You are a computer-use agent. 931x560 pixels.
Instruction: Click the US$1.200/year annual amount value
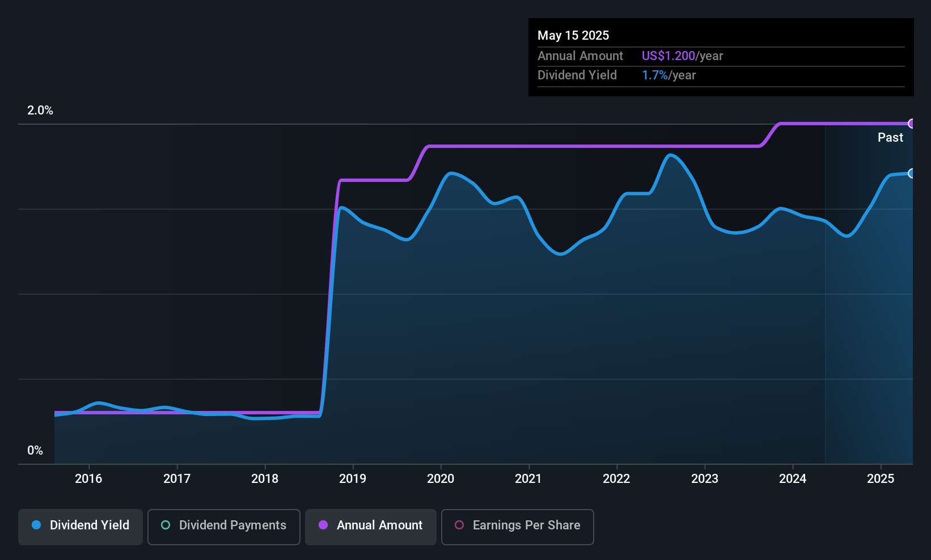coord(682,56)
